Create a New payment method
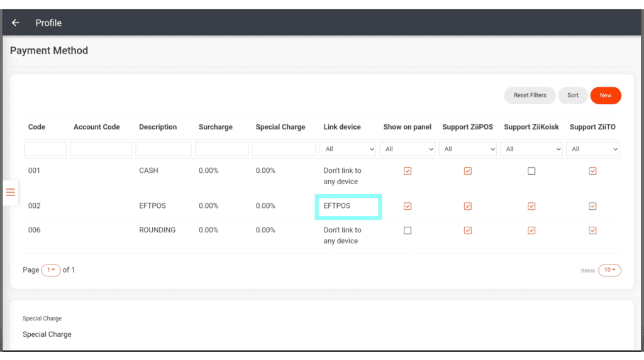This screenshot has height=360, width=644. (x=606, y=95)
